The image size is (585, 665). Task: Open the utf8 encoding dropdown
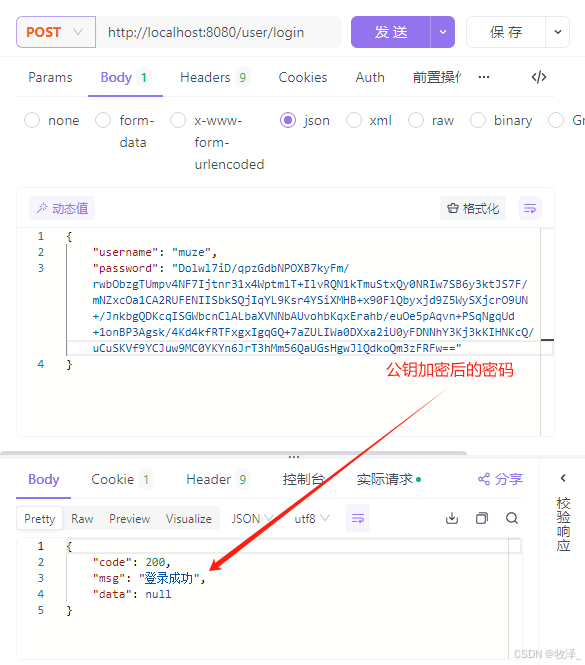click(312, 518)
